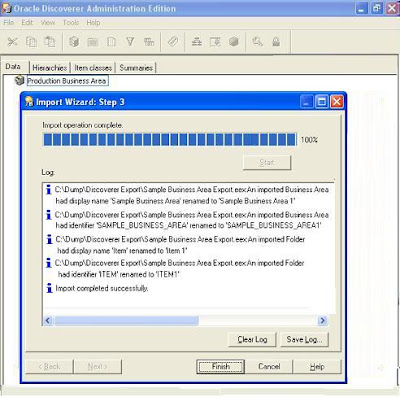
Task: Click the Production Business Area cube icon
Action: (x=20, y=80)
